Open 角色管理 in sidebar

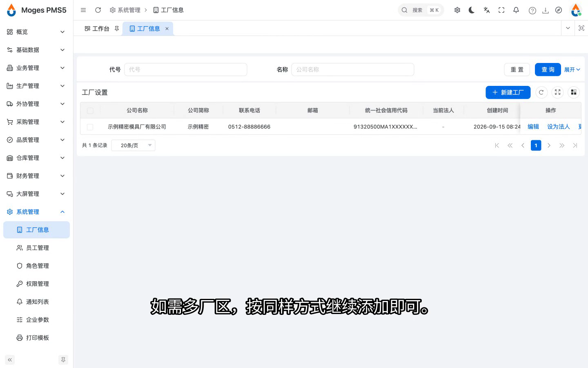point(36,266)
